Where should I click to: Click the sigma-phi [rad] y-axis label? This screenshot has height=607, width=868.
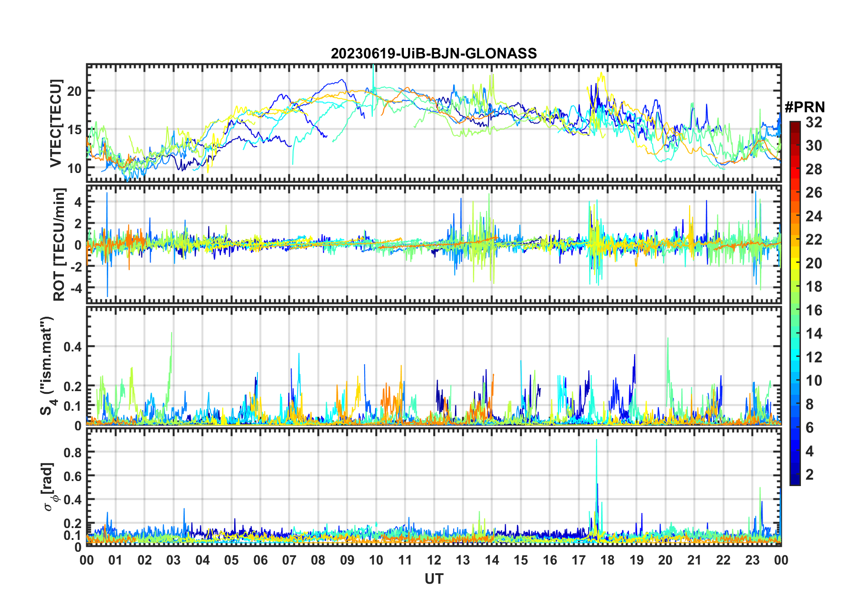click(49, 487)
